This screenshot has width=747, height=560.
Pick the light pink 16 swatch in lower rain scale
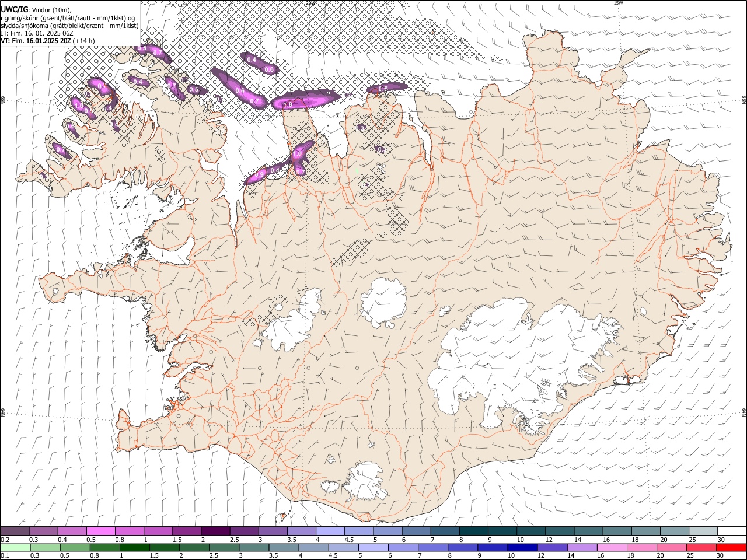pos(611,547)
